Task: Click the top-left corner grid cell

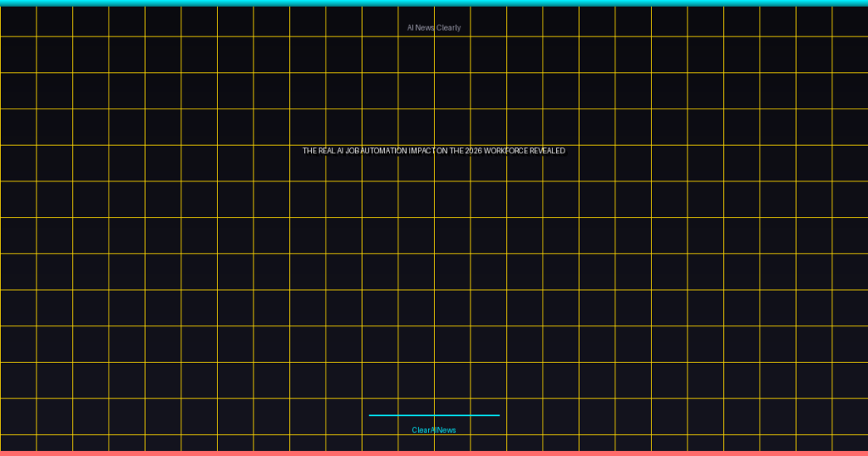Action: click(x=18, y=21)
